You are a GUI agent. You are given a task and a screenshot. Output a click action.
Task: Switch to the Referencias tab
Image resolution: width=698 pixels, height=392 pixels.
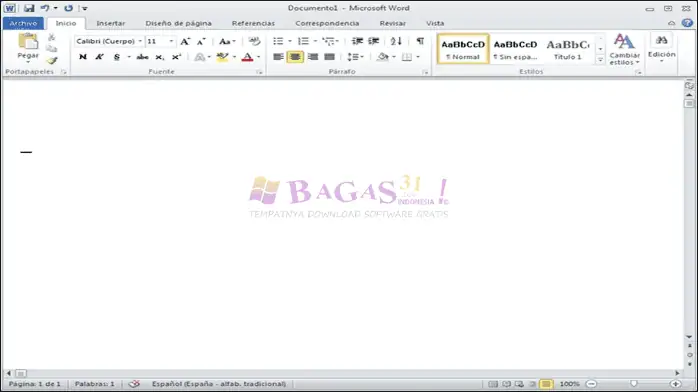tap(253, 23)
